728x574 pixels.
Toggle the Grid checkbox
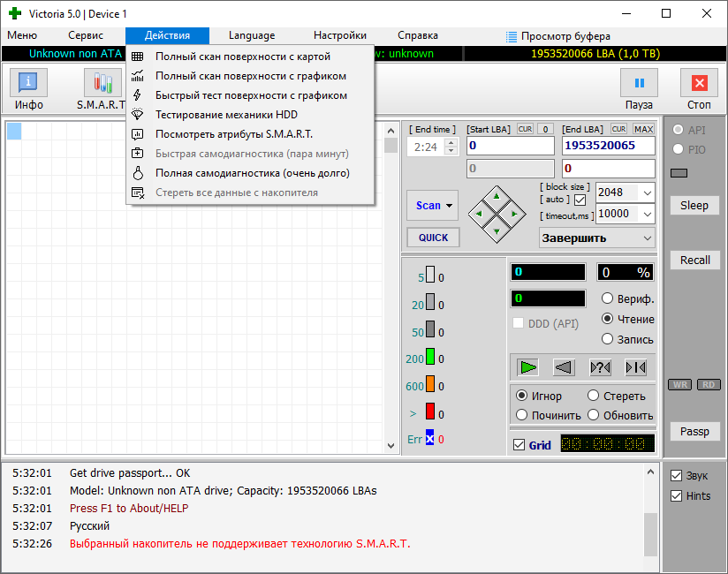tap(519, 445)
